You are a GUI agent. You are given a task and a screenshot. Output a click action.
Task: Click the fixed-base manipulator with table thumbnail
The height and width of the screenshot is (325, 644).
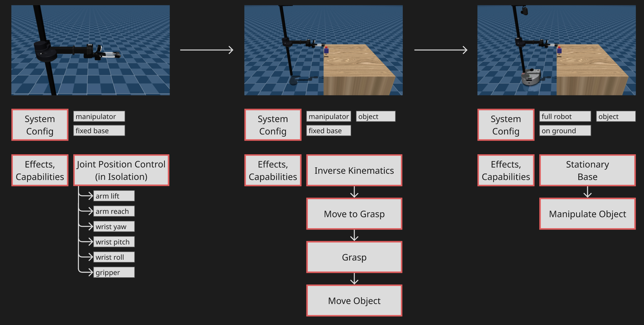click(323, 50)
